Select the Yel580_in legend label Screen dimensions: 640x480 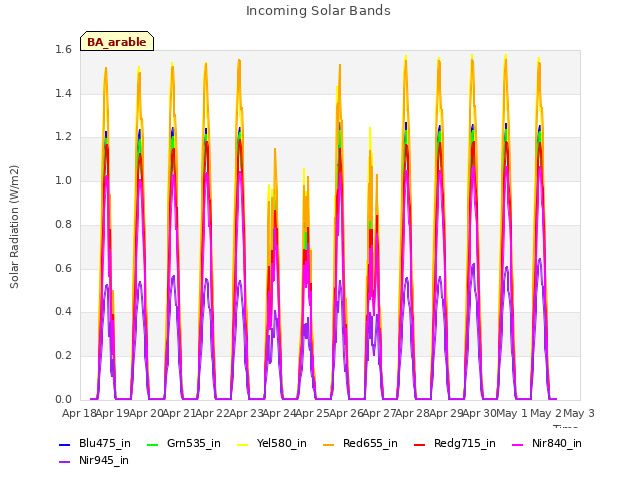point(282,444)
